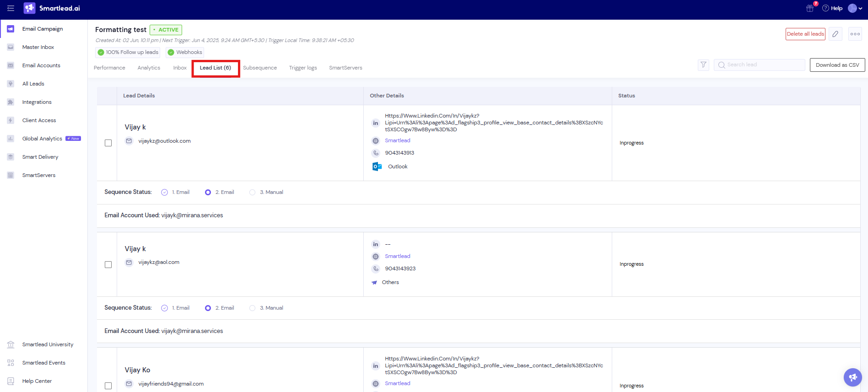The height and width of the screenshot is (392, 868).
Task: Switch to the Analytics tab
Action: [149, 68]
